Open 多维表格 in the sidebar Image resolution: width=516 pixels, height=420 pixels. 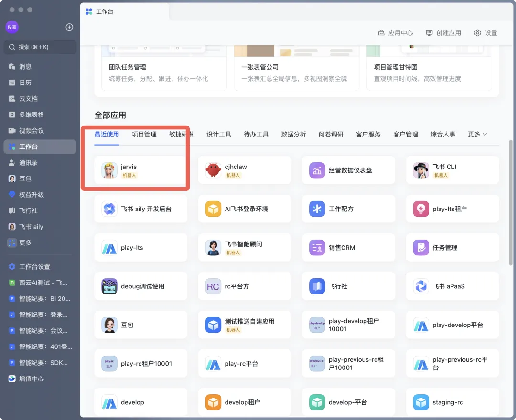click(40, 115)
